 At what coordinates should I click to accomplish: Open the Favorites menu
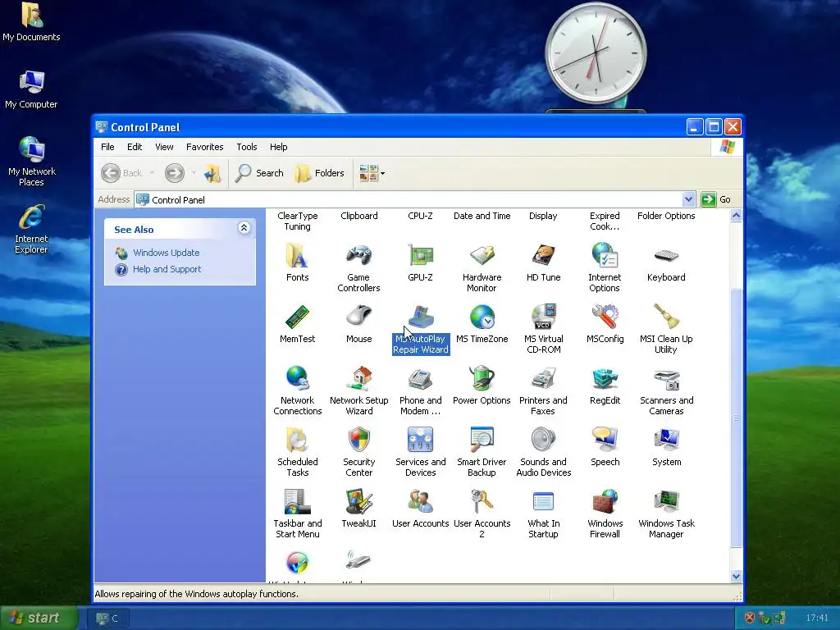click(204, 147)
